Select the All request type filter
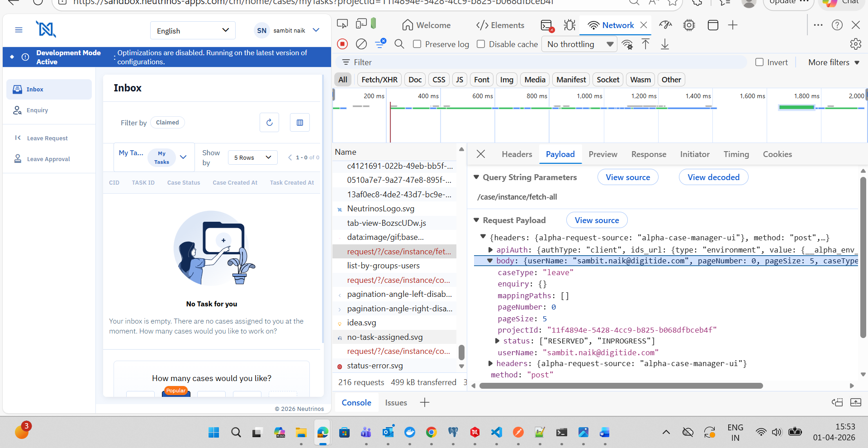Viewport: 868px width, 448px height. click(x=343, y=80)
